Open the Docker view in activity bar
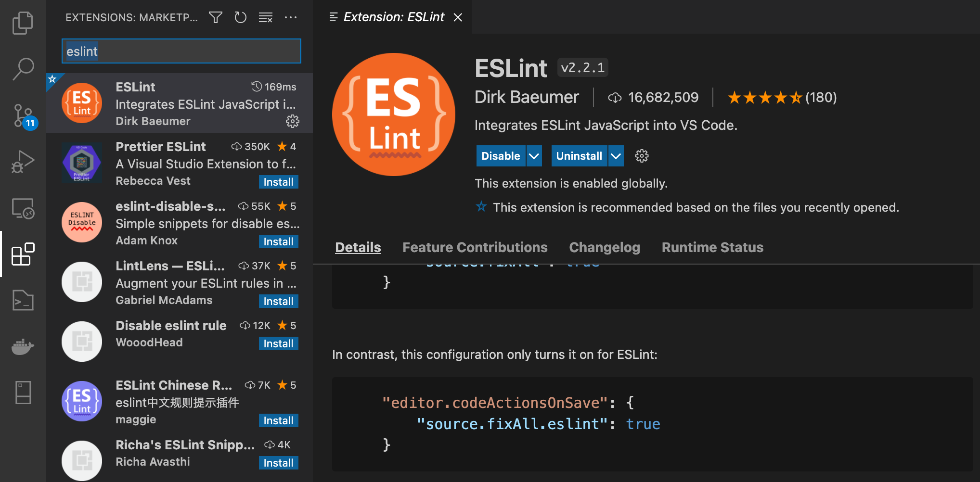 click(x=23, y=346)
